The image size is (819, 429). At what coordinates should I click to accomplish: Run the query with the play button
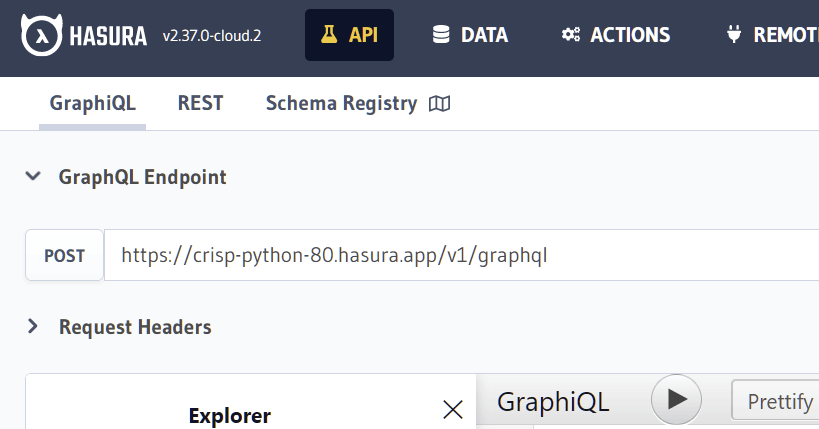point(677,400)
